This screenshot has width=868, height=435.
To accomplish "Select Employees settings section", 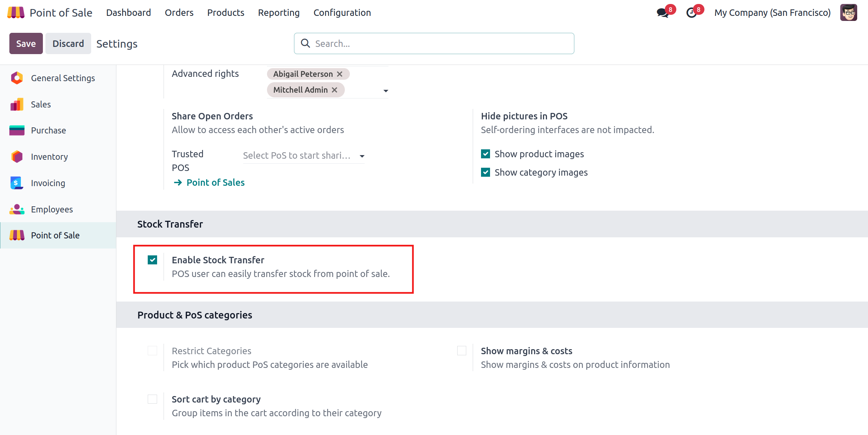I will click(x=52, y=209).
